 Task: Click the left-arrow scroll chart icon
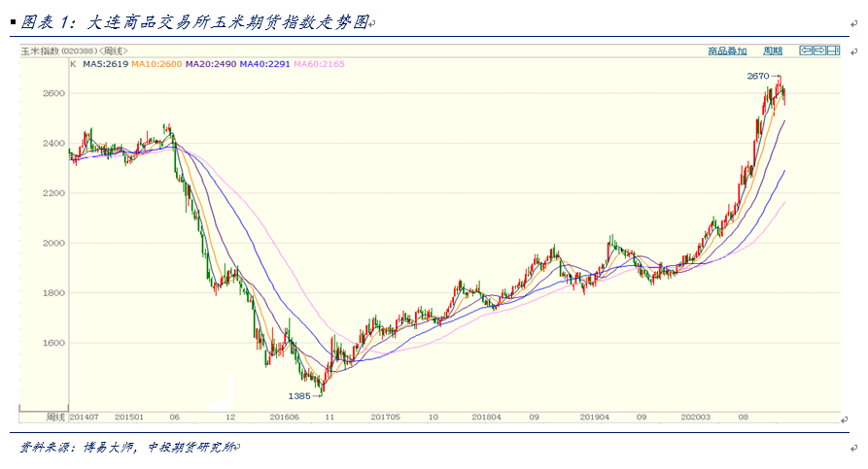tap(806, 50)
